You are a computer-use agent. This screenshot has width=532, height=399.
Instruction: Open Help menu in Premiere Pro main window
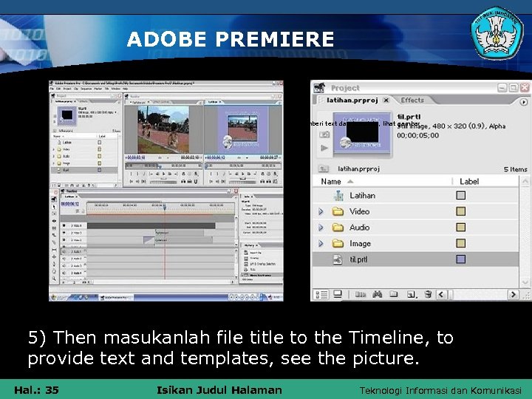pos(125,89)
